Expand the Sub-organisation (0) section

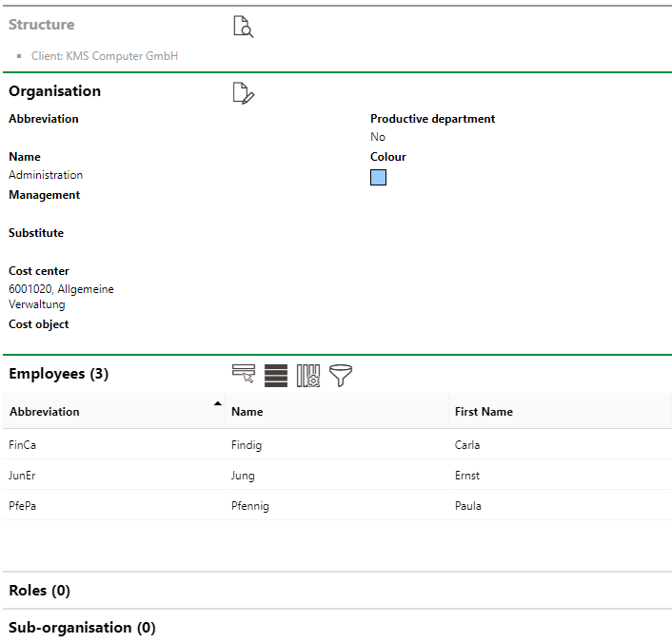click(82, 628)
